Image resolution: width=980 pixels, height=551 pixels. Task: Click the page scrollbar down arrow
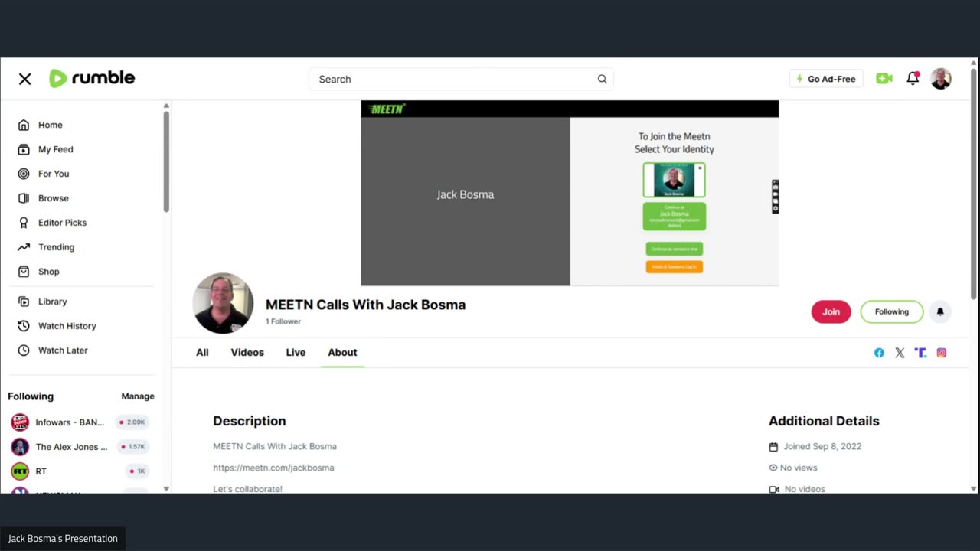(x=974, y=488)
